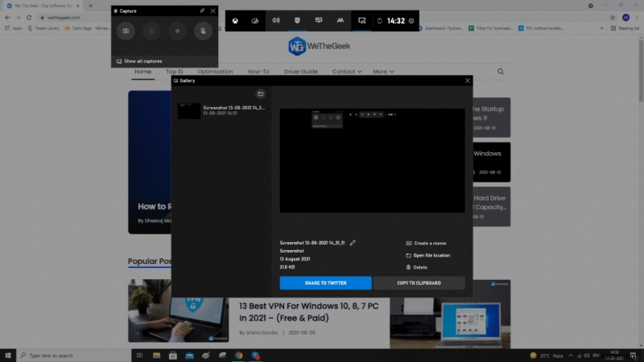644x362 pixels.
Task: Open the Driver Guide menu item
Action: tap(300, 72)
